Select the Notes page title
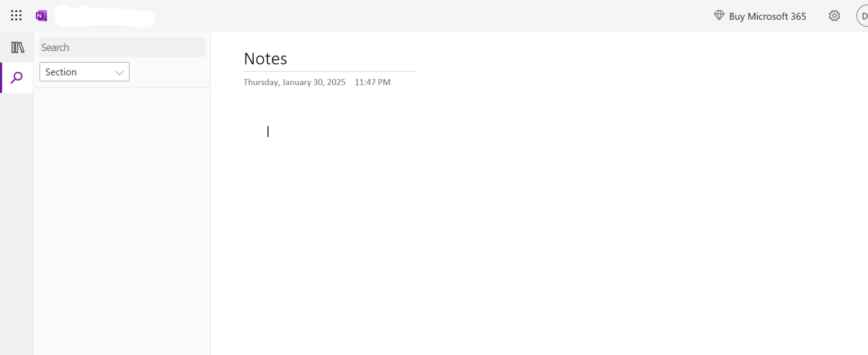 pos(265,58)
